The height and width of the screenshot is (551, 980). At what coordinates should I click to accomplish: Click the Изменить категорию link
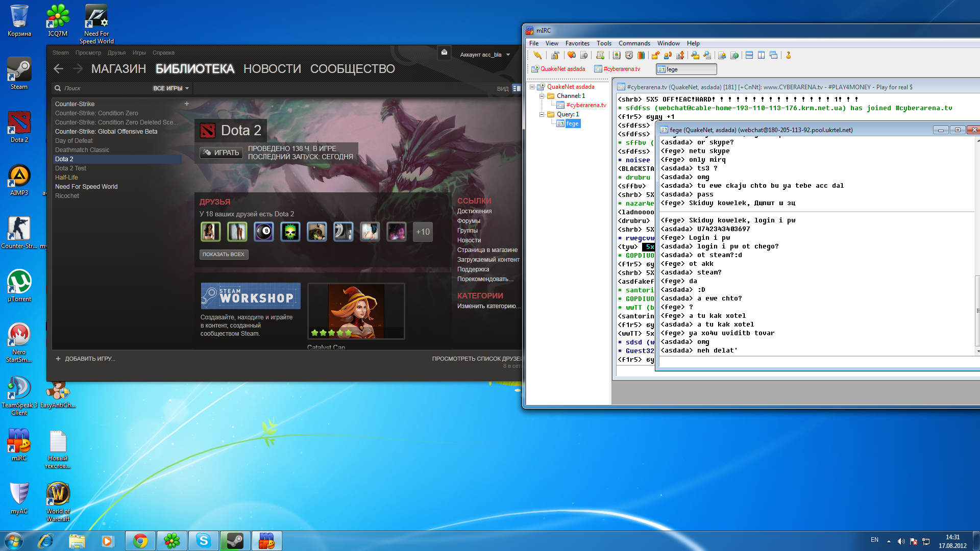(x=488, y=306)
